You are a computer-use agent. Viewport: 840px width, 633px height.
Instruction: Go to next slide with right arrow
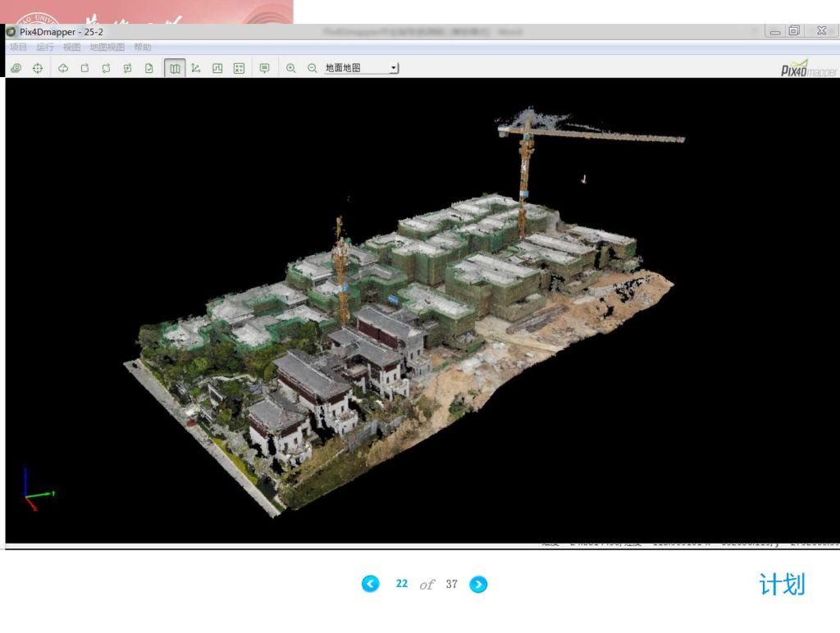pos(478,584)
